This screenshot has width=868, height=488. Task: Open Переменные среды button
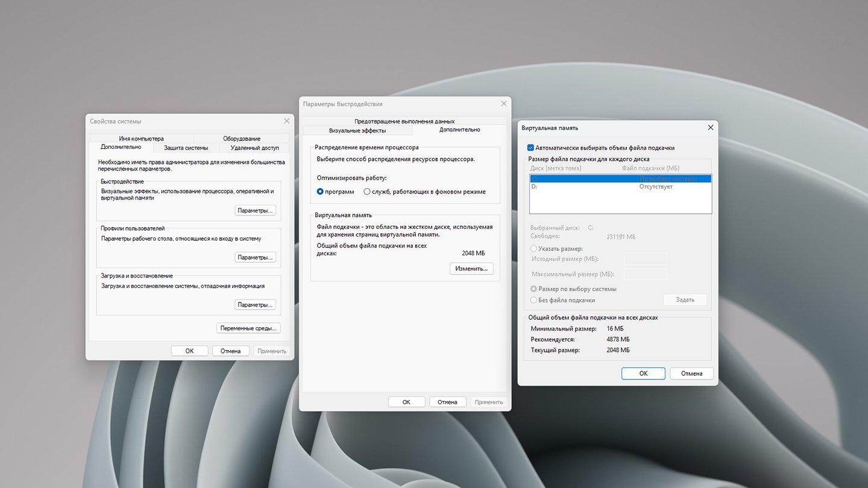click(x=248, y=328)
